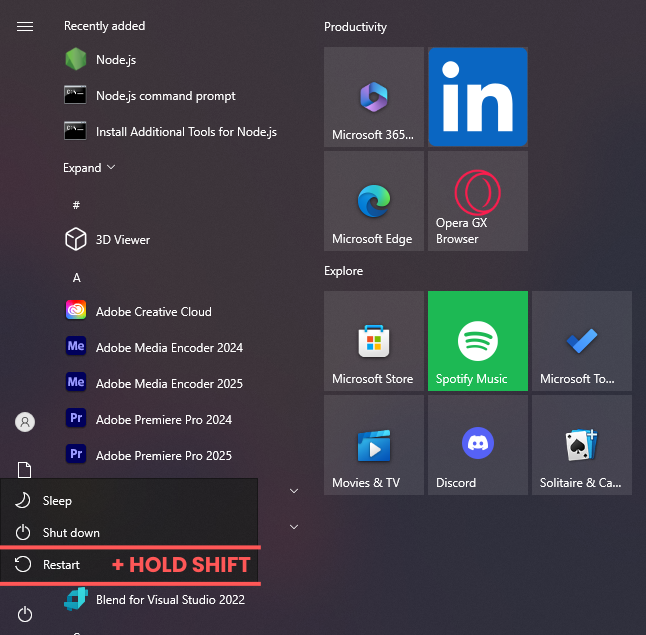Screen dimensions: 646x635
Task: Open the hamburger menu at top of Start
Action: 25,26
